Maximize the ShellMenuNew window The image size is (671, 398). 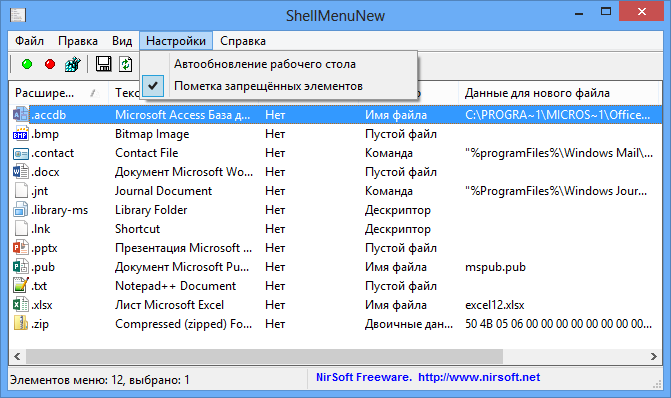tap(606, 12)
